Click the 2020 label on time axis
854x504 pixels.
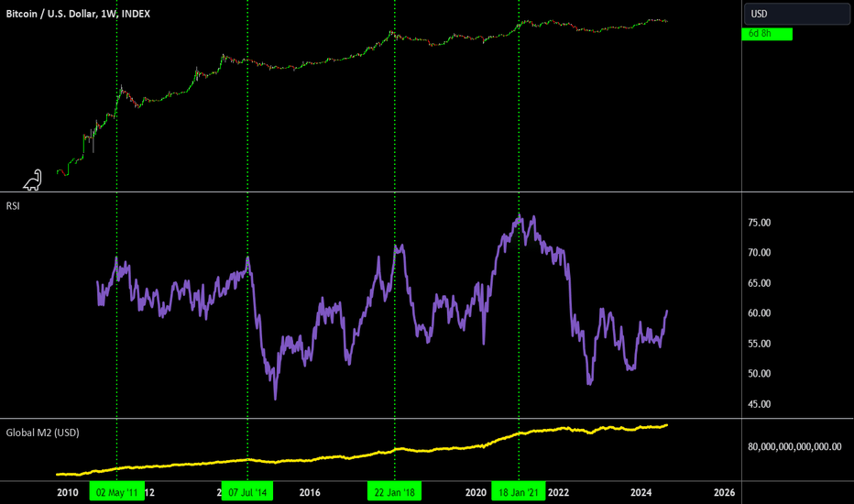(476, 493)
